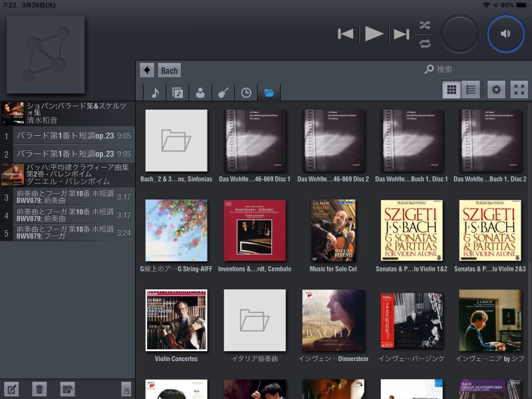Skip to the next track
This screenshot has height=399, width=532.
click(x=401, y=34)
